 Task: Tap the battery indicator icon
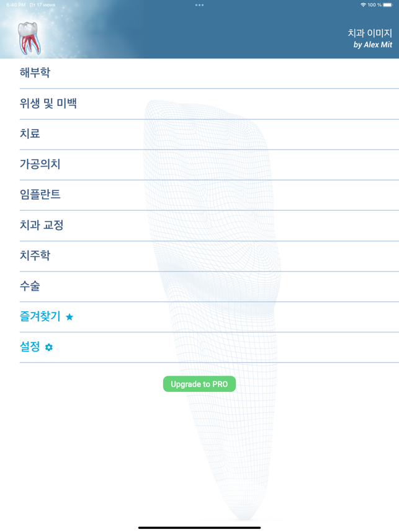[388, 5]
